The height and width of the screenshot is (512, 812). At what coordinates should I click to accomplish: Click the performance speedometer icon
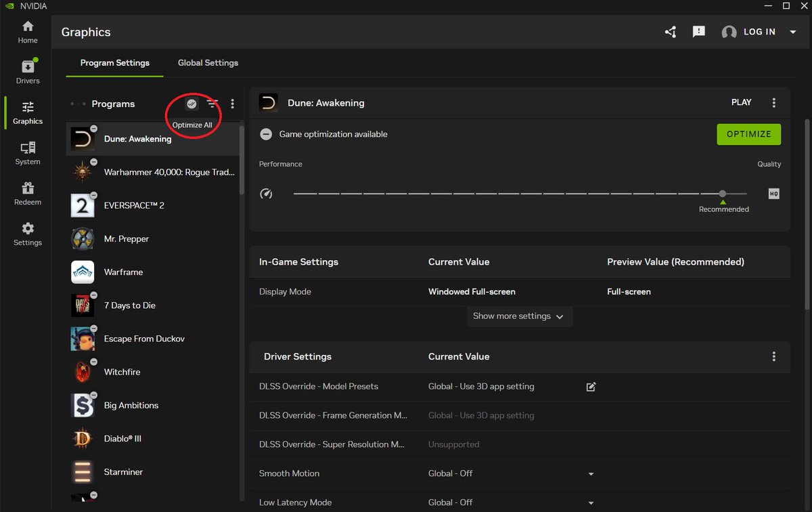266,194
